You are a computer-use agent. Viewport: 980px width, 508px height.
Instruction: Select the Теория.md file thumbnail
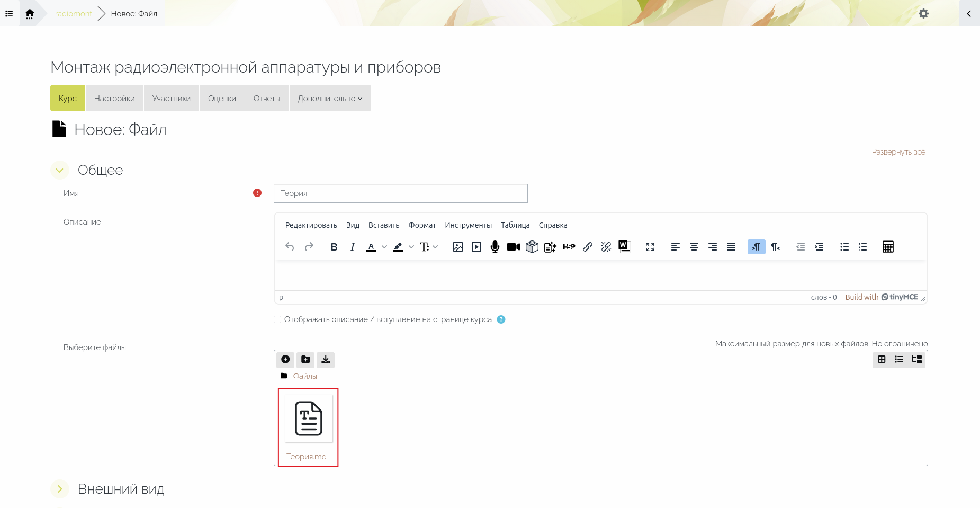309,418
